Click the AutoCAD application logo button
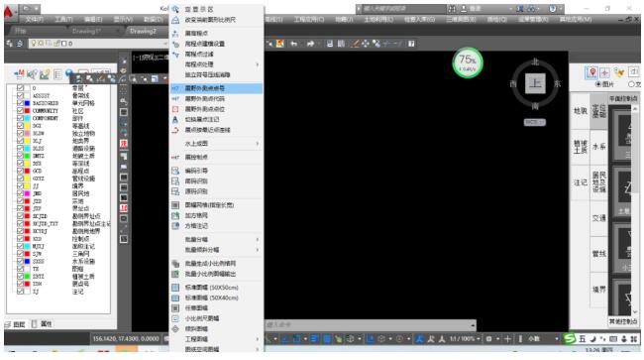644x360 pixels. [10, 12]
